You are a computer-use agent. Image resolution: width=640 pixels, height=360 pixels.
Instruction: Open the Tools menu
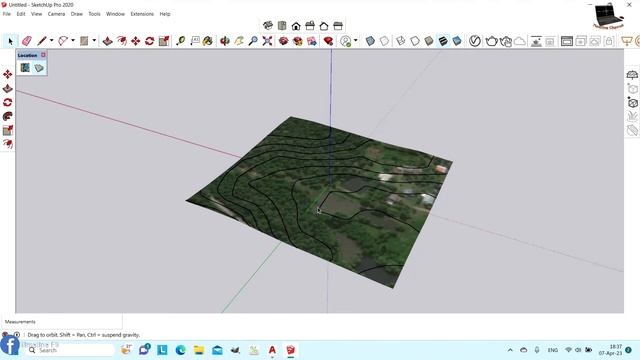pos(94,14)
